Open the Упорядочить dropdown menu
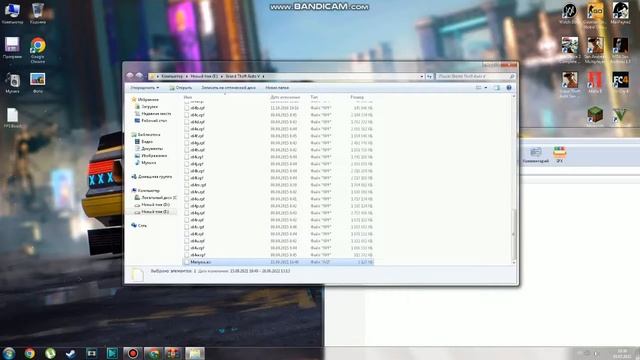Screen dimensions: 640x360 tap(144, 88)
